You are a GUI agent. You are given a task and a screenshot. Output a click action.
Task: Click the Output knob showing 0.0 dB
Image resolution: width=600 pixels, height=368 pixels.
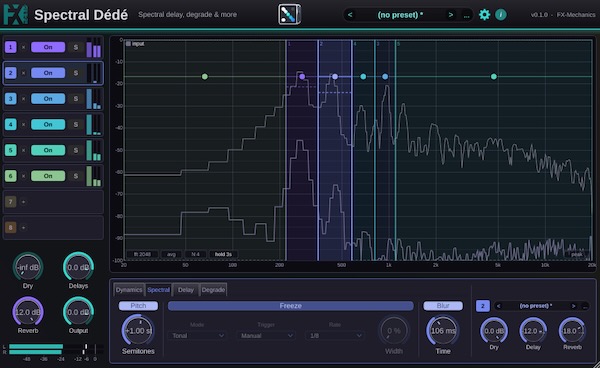click(x=78, y=312)
